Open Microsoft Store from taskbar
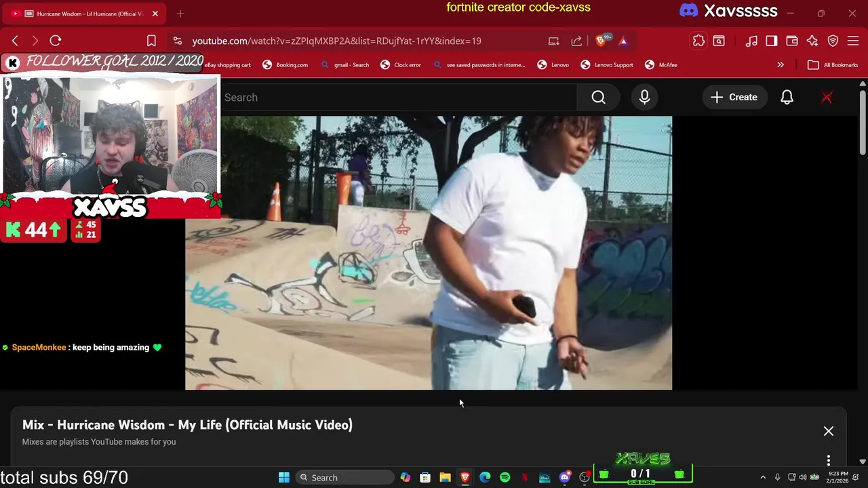 [x=425, y=477]
